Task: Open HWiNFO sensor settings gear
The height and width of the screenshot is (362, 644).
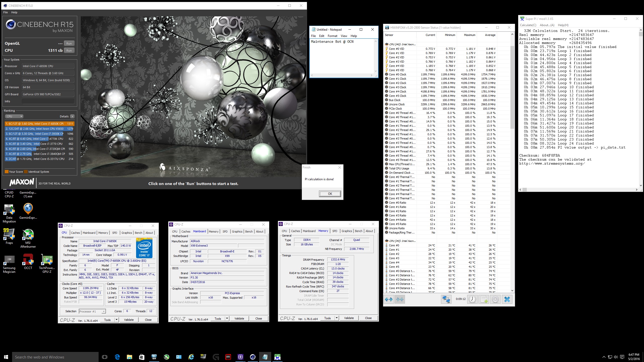Action: 495,299
